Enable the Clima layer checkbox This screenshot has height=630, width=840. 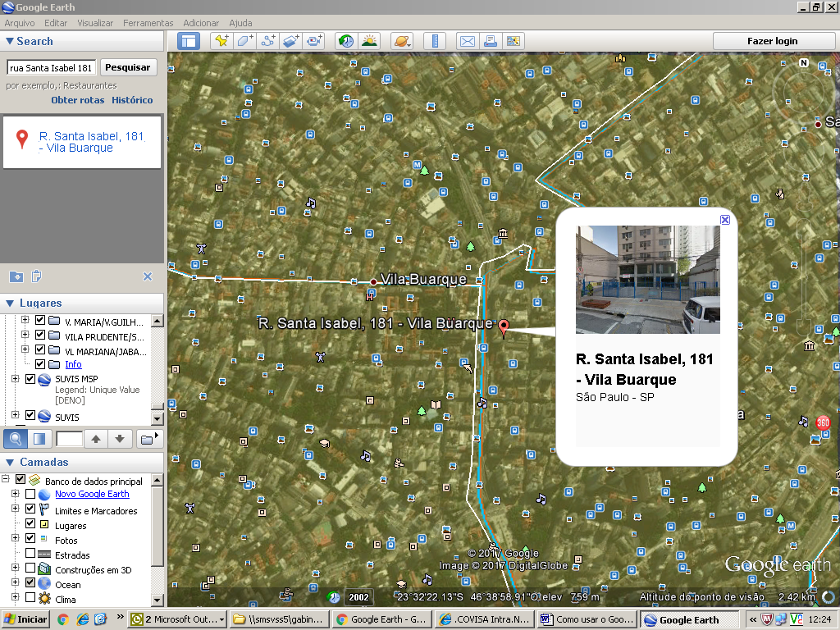(30, 597)
